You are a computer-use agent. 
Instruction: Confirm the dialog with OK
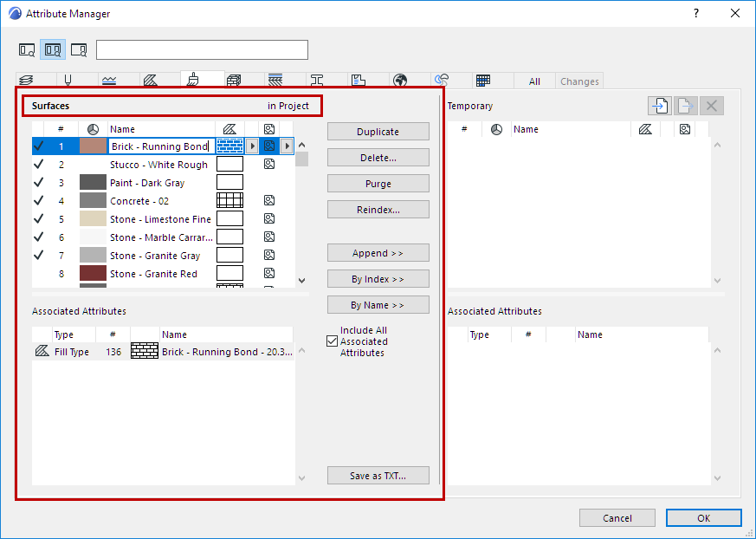tap(703, 517)
